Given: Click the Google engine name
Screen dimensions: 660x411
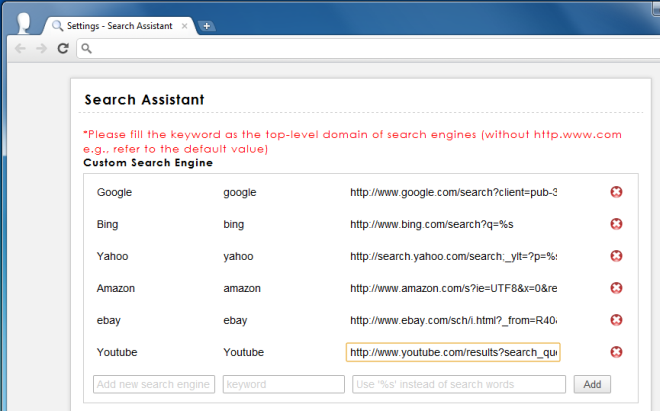Looking at the screenshot, I should [114, 192].
